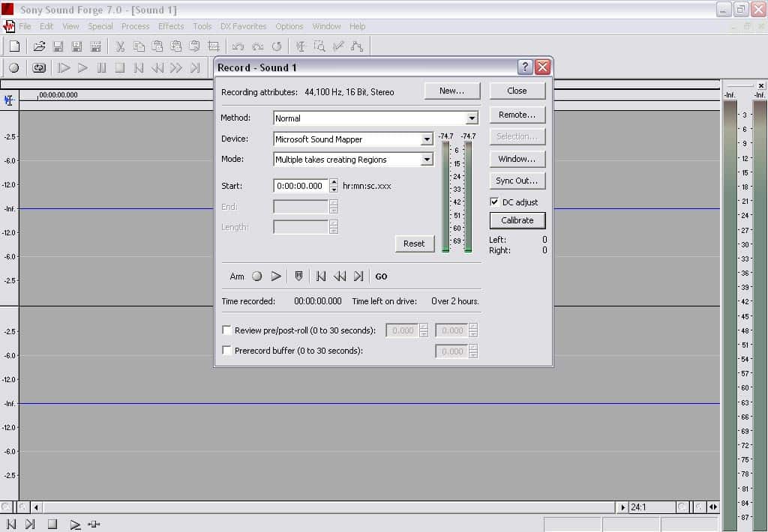Click Pause in transport toolbar

coord(101,68)
